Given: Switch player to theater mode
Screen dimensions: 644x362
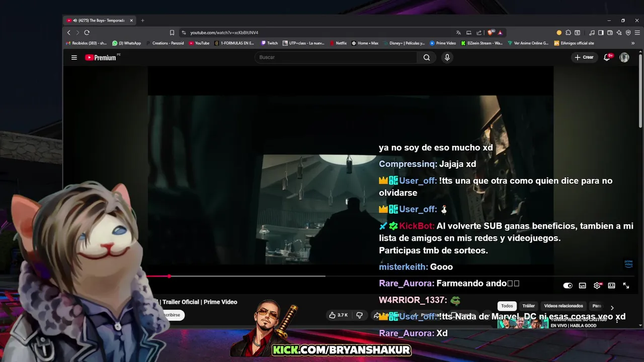Looking at the screenshot, I should [611, 286].
